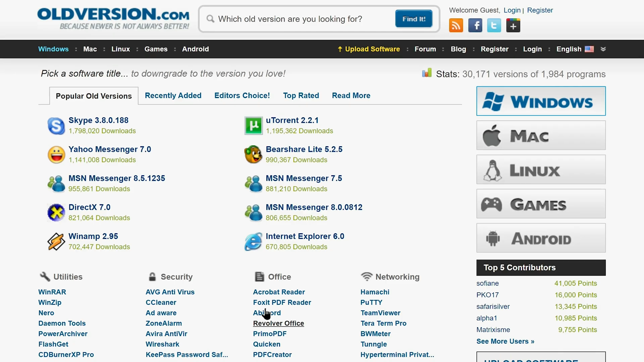
Task: Select Linux in the navigation bar
Action: tap(120, 49)
